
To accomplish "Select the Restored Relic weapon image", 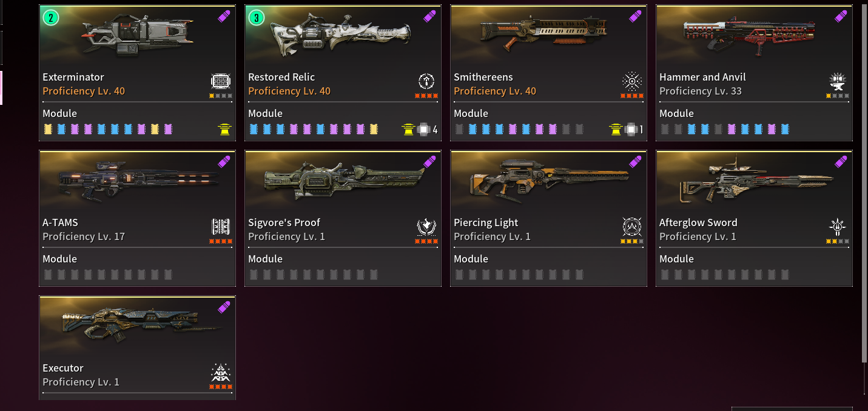I will 341,36.
